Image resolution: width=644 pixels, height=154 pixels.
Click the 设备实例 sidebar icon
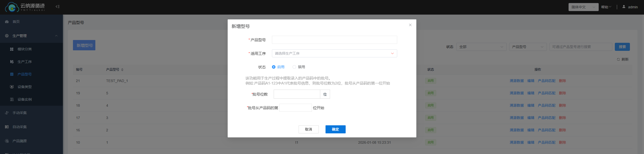[12, 99]
